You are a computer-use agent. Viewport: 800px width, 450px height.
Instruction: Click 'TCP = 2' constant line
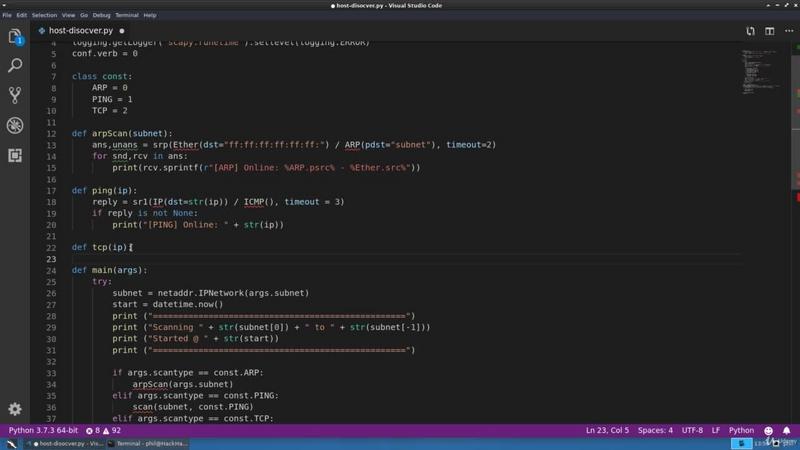click(110, 111)
